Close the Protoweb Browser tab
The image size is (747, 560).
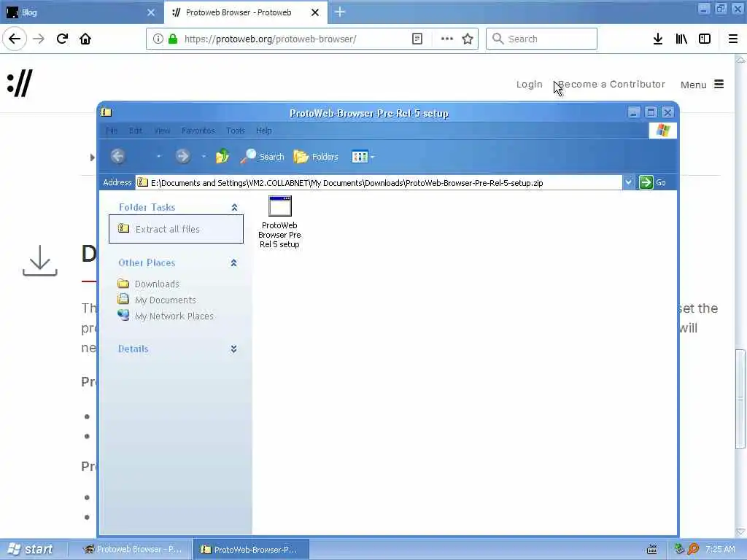[x=315, y=12]
